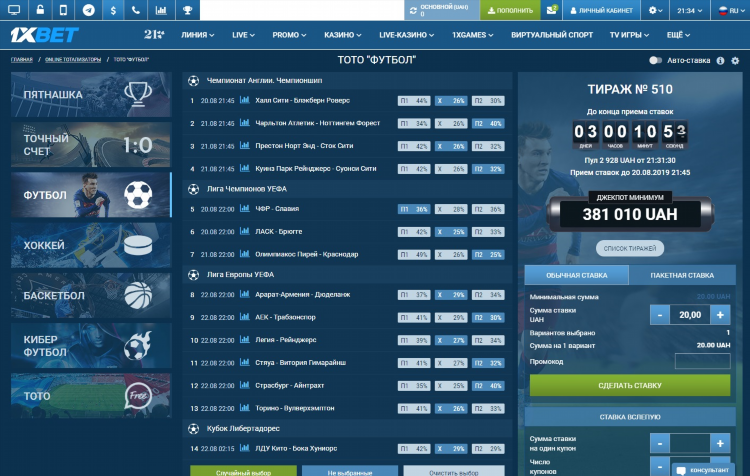The height and width of the screenshot is (476, 750).
Task: Click the padlock icon in top bar
Action: [40, 10]
